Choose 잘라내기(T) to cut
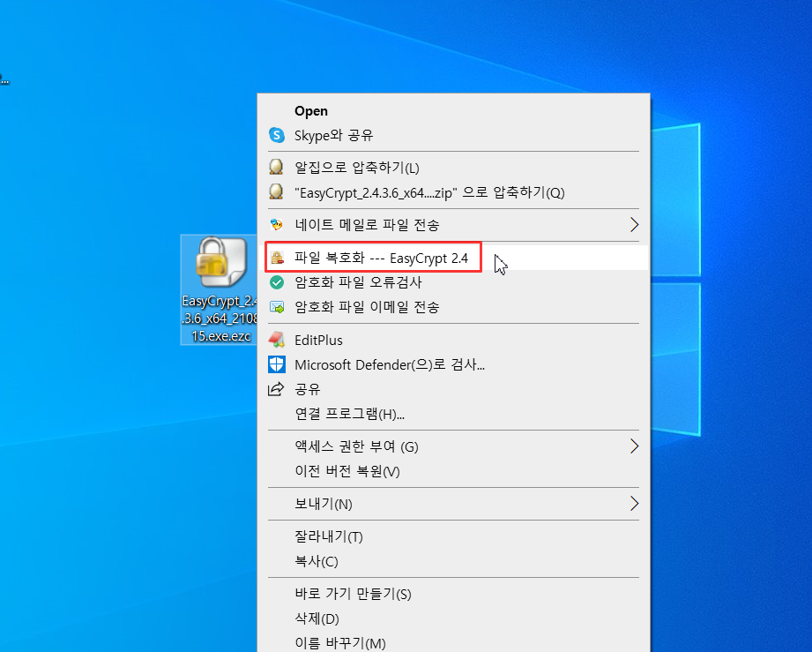The height and width of the screenshot is (652, 812). pyautogui.click(x=453, y=536)
